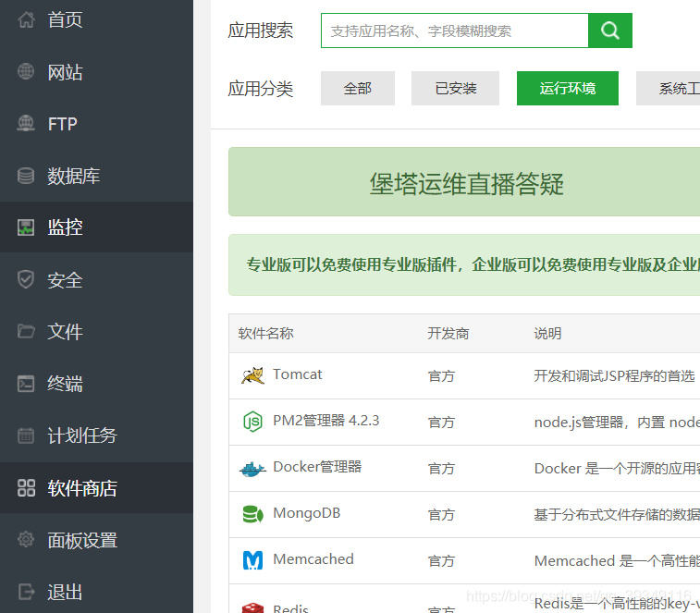Viewport: 700px width, 613px height.
Task: Click the grid icon next to 软件商店
Action: coord(26,487)
